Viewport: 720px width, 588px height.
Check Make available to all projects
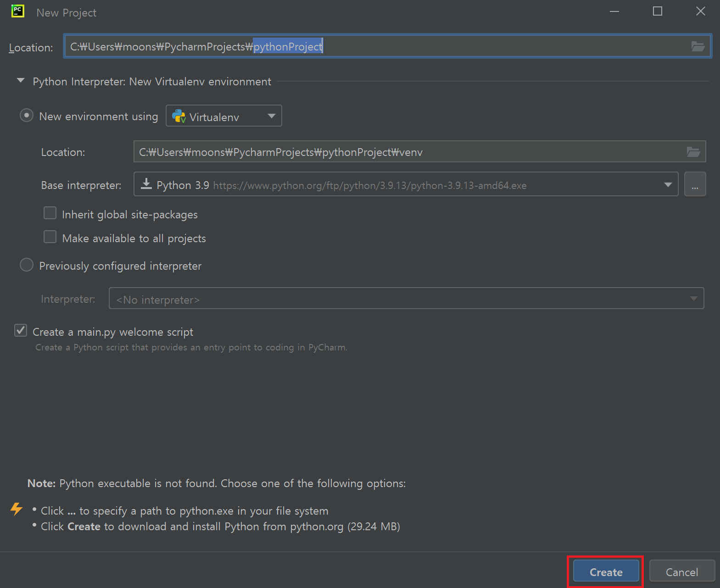[x=50, y=237]
